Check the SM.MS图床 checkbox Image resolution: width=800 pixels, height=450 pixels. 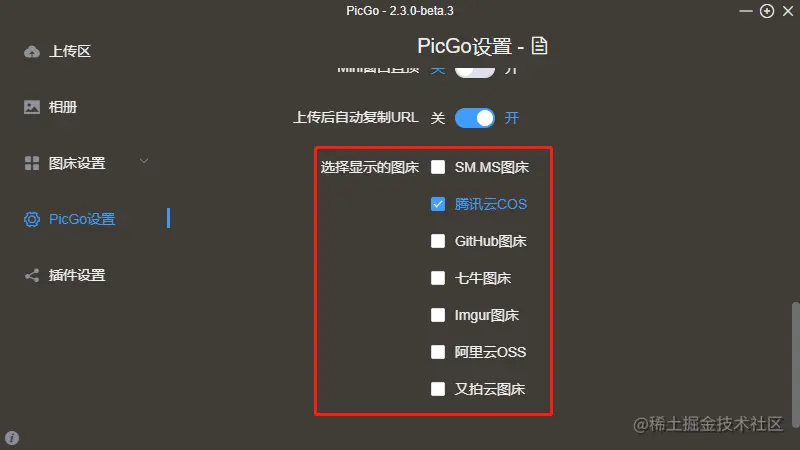[438, 167]
